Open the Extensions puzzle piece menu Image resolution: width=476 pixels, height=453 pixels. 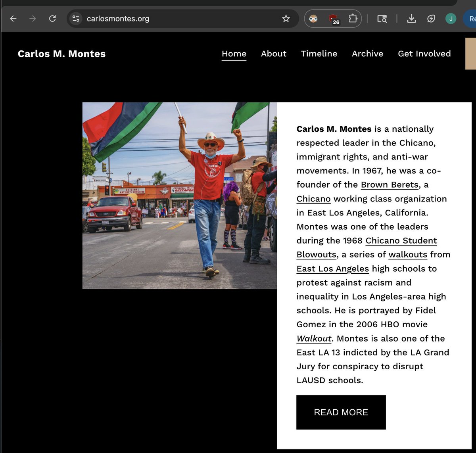353,19
